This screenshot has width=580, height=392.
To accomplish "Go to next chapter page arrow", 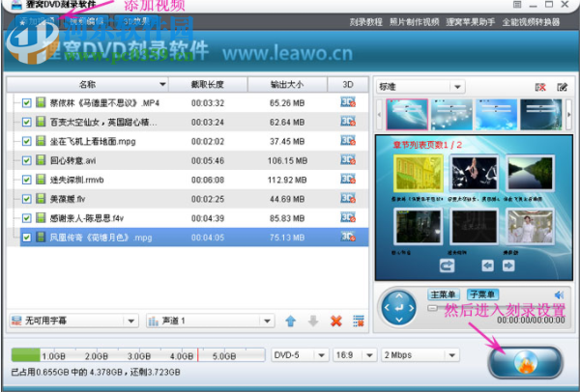I will tap(508, 266).
